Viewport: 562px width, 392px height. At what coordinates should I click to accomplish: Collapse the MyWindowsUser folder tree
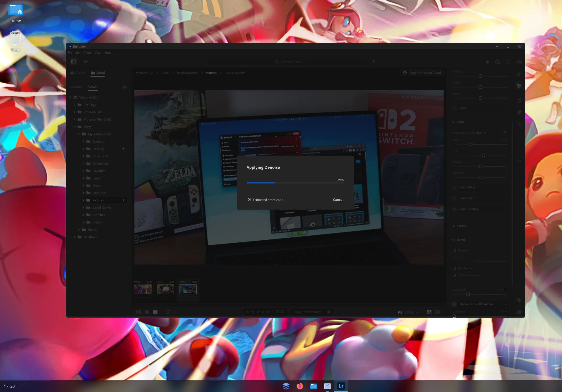point(79,134)
